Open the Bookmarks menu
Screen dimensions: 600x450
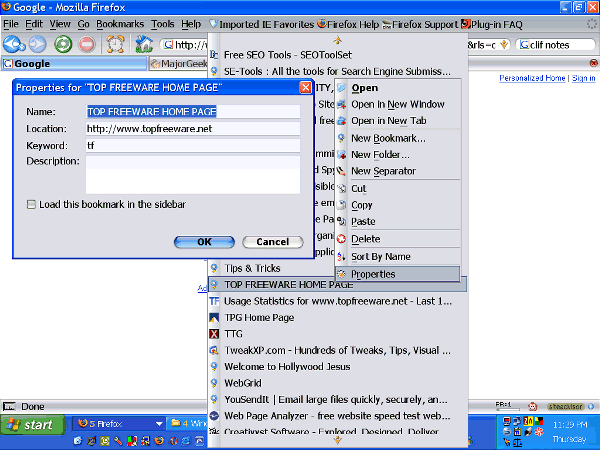tap(120, 24)
